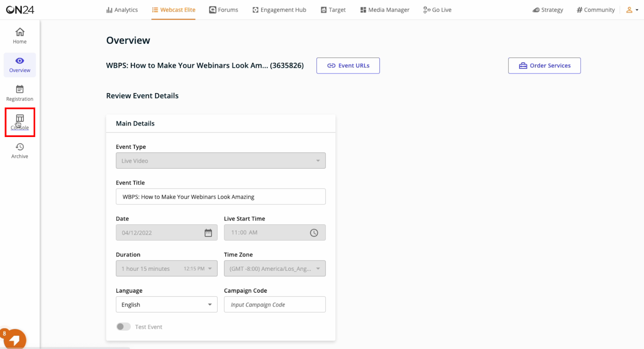Click the Review Event Details heading
The image size is (644, 349).
(142, 96)
